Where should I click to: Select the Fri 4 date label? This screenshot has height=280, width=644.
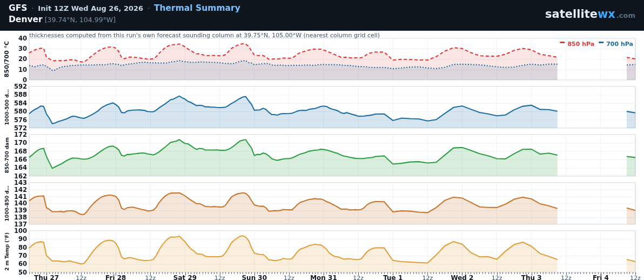pos(600,277)
